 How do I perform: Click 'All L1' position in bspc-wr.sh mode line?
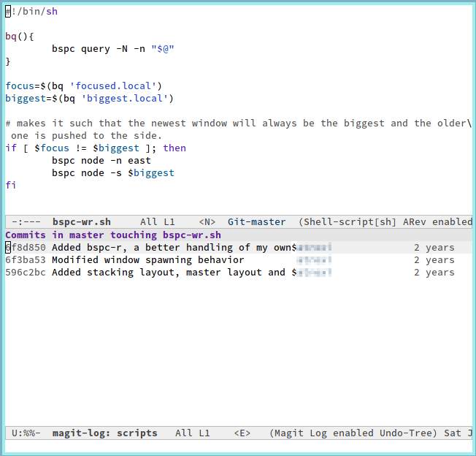pyautogui.click(x=157, y=222)
